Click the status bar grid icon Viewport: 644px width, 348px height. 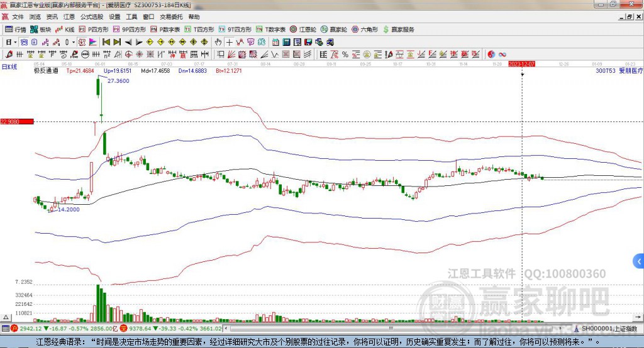pos(5,329)
